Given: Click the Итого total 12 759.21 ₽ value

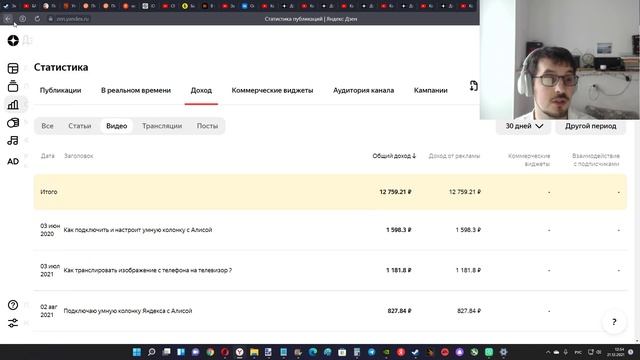Looking at the screenshot, I should [x=395, y=192].
